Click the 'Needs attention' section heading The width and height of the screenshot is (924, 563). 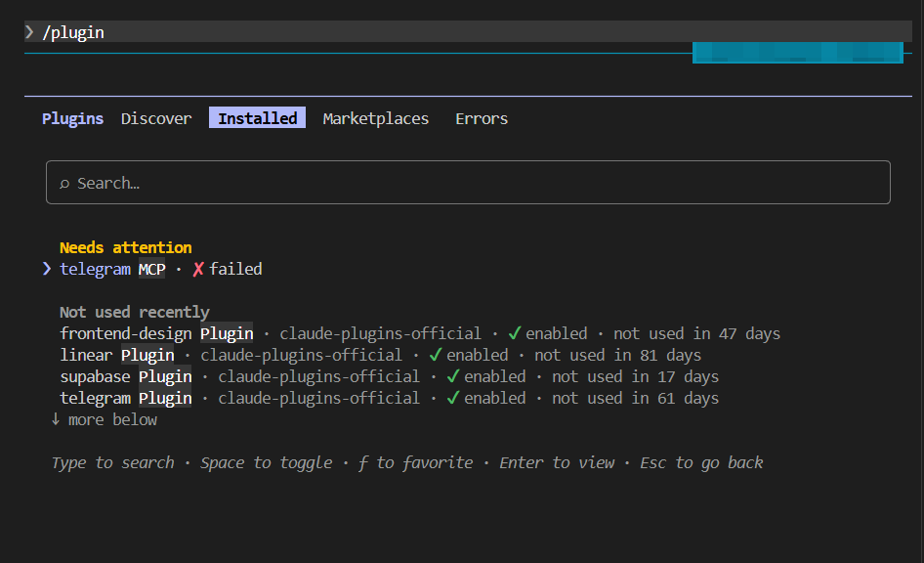point(126,247)
